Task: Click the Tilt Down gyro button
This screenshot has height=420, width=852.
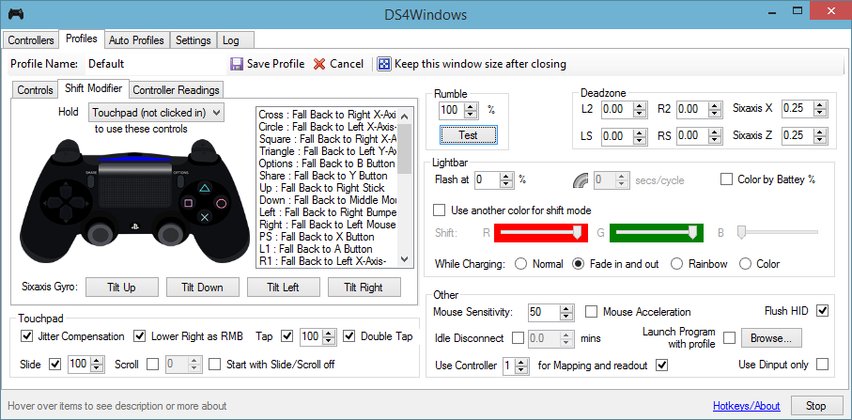Action: tap(202, 287)
